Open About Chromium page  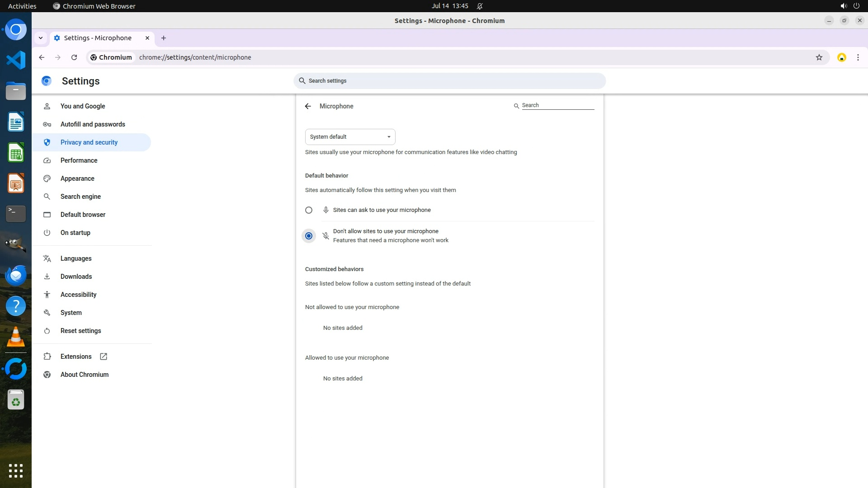point(85,375)
